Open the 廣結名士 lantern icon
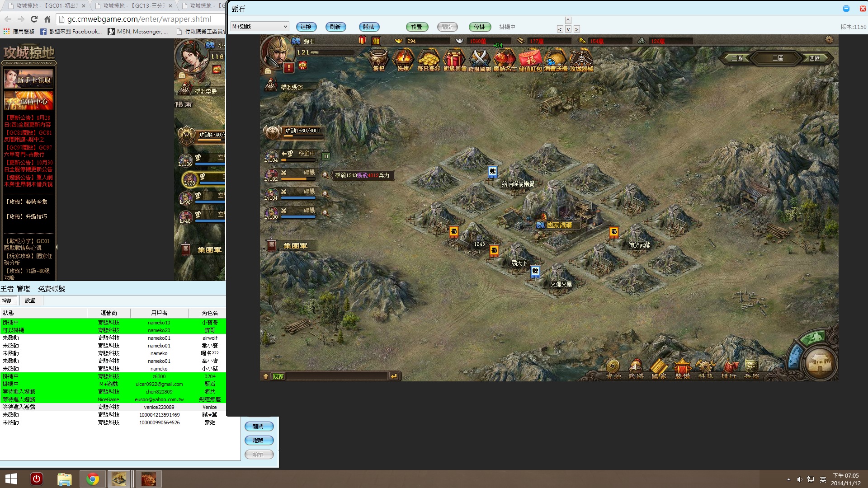The width and height of the screenshot is (868, 488). coord(505,60)
